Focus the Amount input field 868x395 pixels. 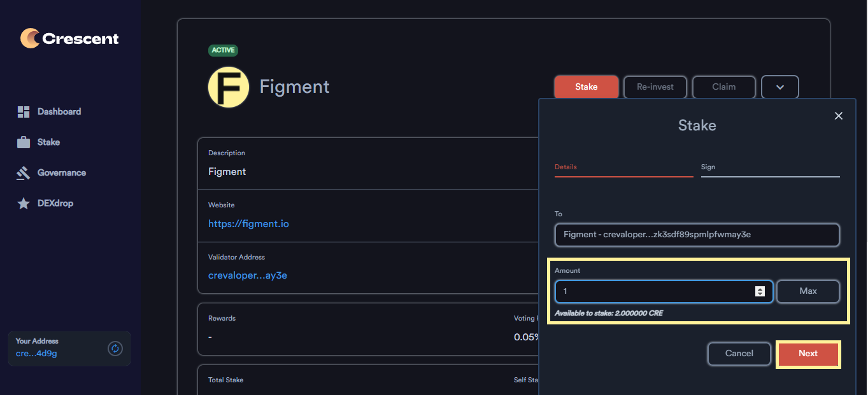[x=664, y=291]
